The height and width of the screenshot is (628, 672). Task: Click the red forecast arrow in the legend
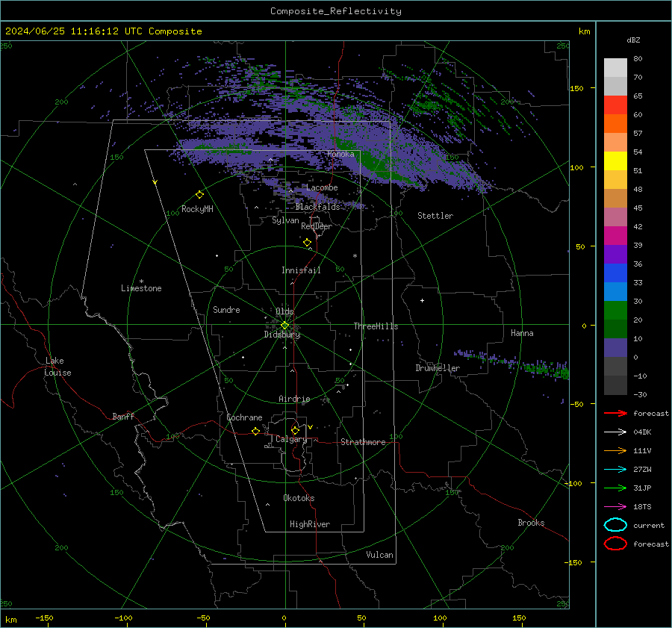pyautogui.click(x=615, y=413)
